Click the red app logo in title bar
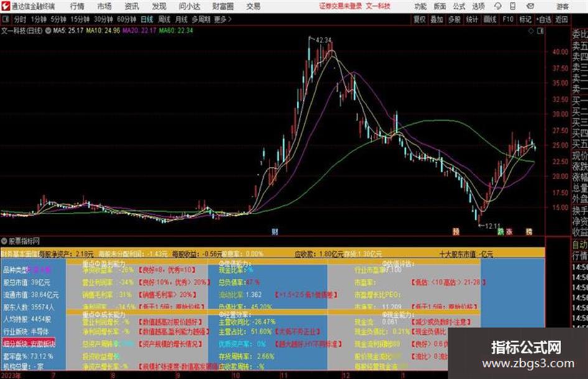The height and width of the screenshot is (379, 588). point(6,6)
